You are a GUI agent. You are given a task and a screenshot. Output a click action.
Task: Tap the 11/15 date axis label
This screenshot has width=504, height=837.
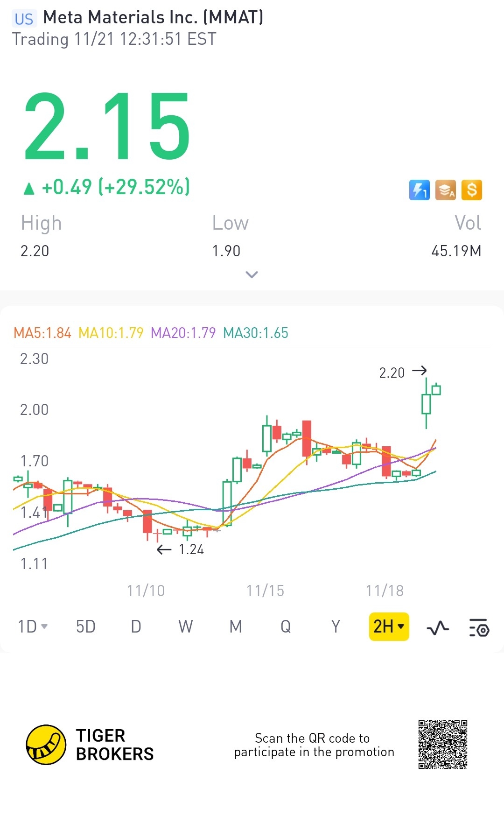265,591
